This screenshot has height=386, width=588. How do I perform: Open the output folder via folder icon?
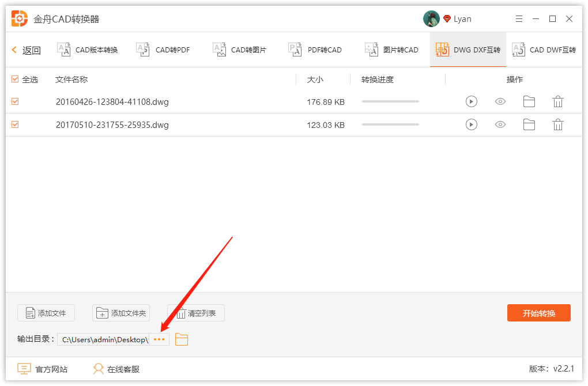coord(181,339)
